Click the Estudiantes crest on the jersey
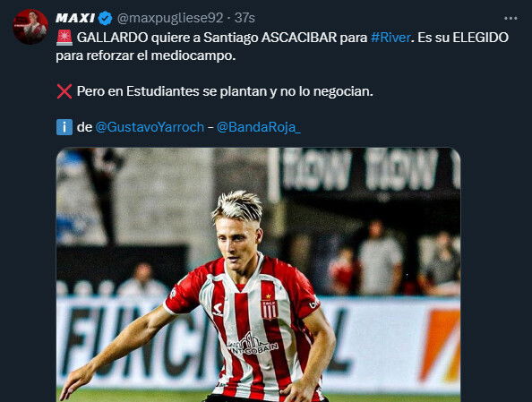This screenshot has width=532, height=402. tap(270, 307)
